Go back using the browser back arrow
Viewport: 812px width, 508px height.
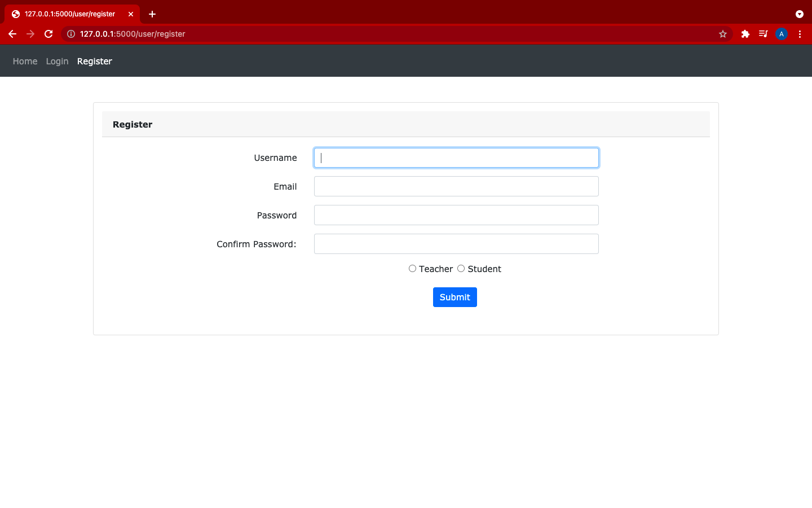tap(12, 34)
